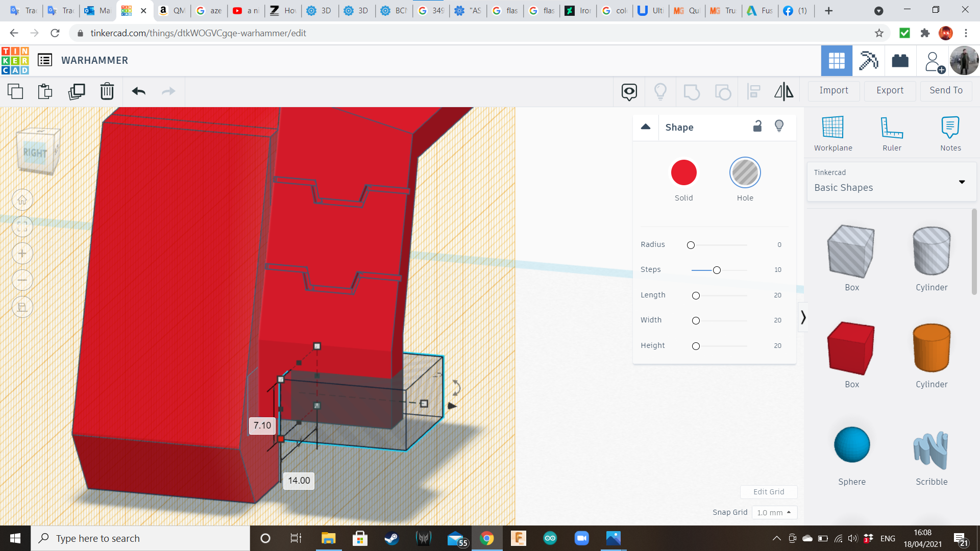Open the Export menu
The image size is (980, 551).
[890, 90]
